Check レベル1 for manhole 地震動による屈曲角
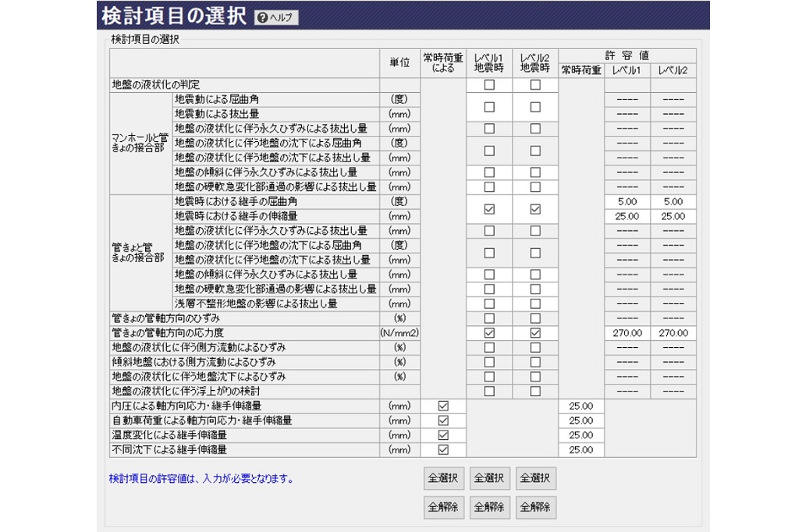The image size is (799, 532). [x=489, y=107]
